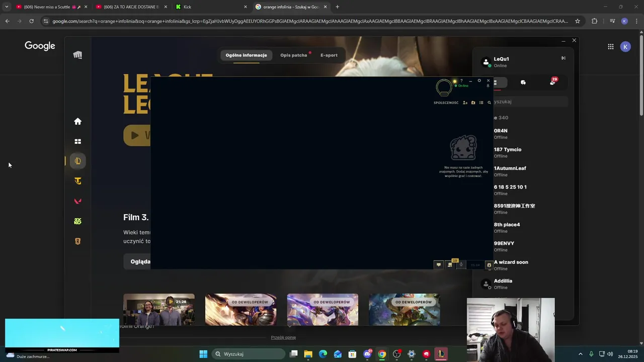Screen dimensions: 644x362
Task: Focus the Riot friends search field
Action: tap(530, 102)
